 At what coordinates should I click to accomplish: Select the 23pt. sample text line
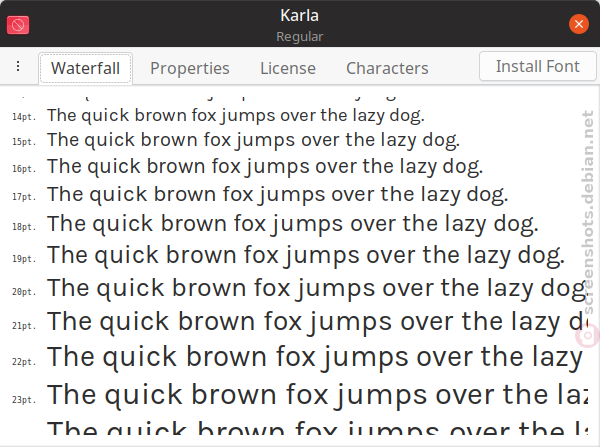point(317,395)
